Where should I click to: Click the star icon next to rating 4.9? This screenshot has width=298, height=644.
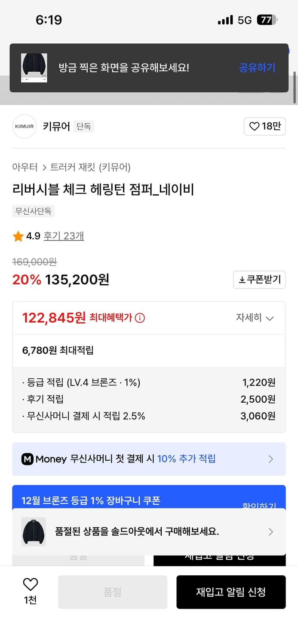click(x=18, y=236)
